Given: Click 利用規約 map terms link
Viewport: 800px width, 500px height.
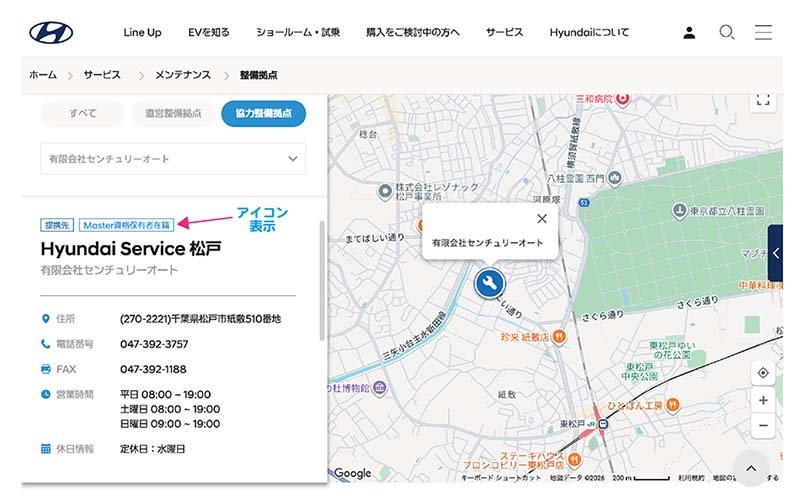Looking at the screenshot, I should coord(691,478).
